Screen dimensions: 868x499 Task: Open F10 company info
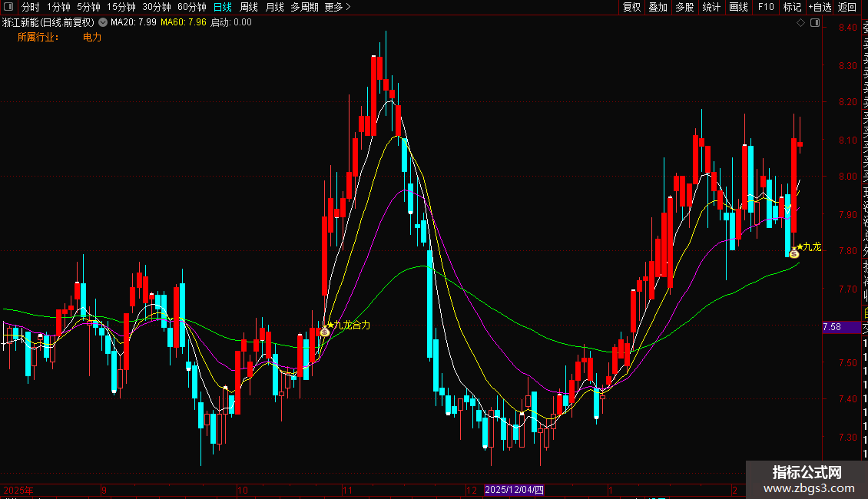pyautogui.click(x=766, y=7)
